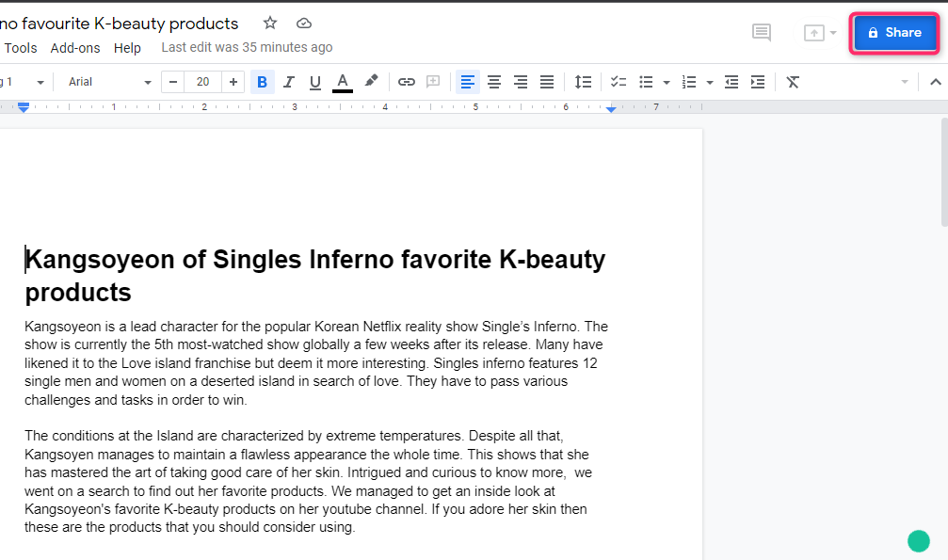Screen dimensions: 948x560
Task: Open the Add-ons menu
Action: tap(75, 48)
